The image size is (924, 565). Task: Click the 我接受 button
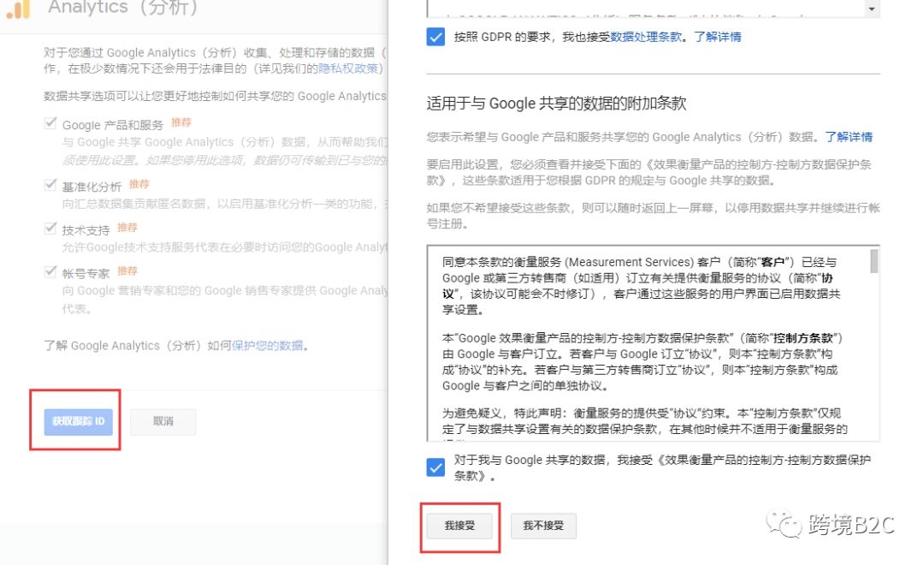pos(459,527)
